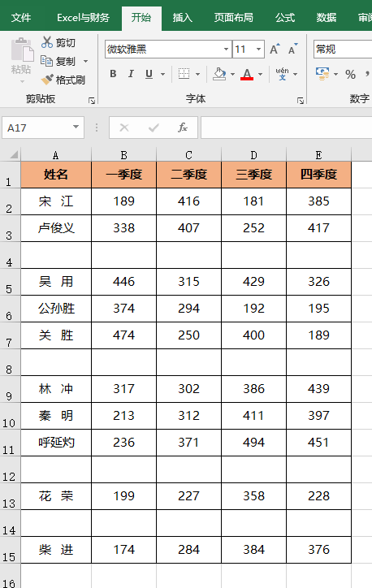Screen dimensions: 372x588
Task: Open the font group dialog launcher
Action: click(300, 100)
